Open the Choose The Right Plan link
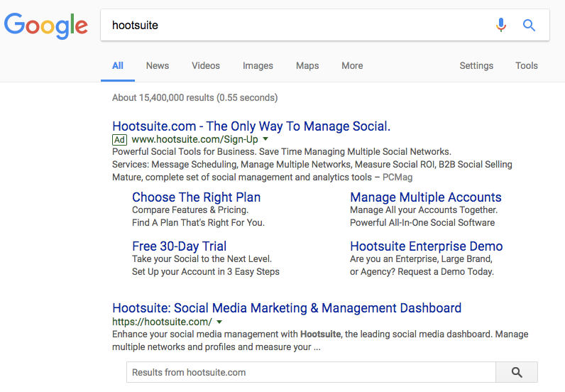565x392 pixels. click(x=197, y=197)
